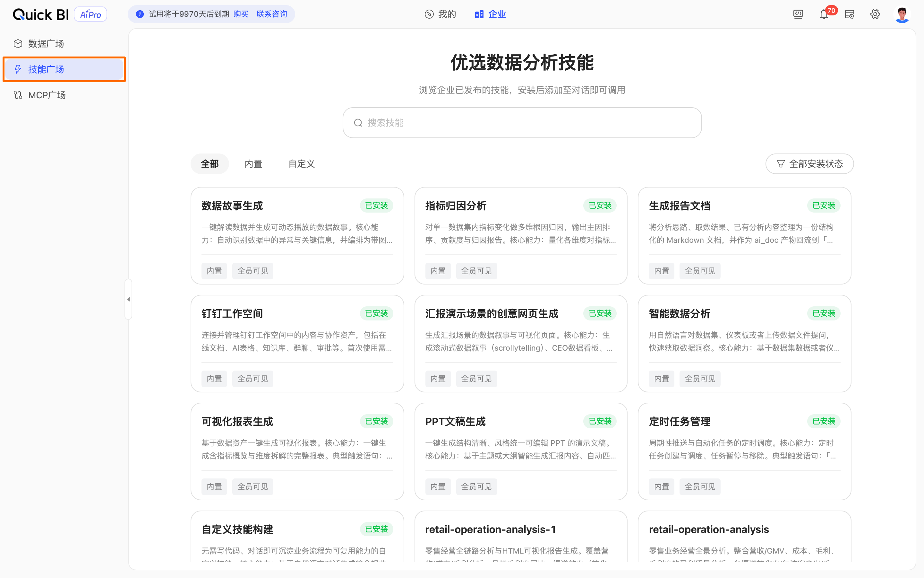Click 全员可见 tag on 钉钉工作空间 card
The width and height of the screenshot is (924, 578).
[x=253, y=379]
